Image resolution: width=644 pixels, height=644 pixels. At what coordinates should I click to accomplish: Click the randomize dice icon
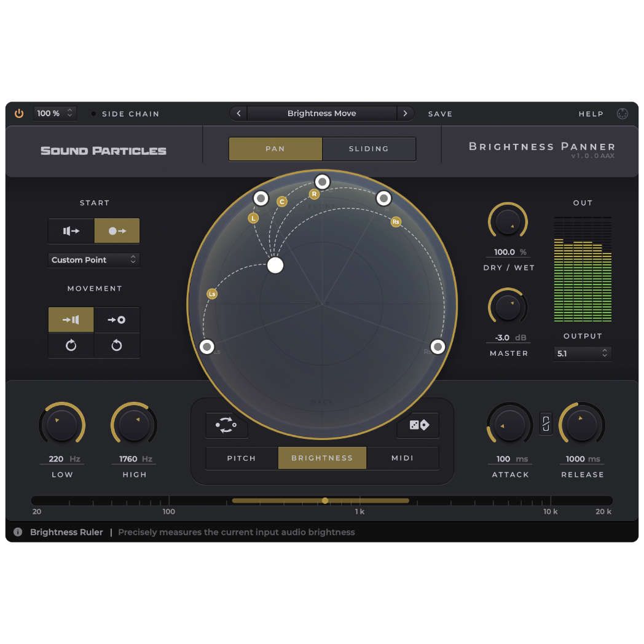(x=418, y=425)
